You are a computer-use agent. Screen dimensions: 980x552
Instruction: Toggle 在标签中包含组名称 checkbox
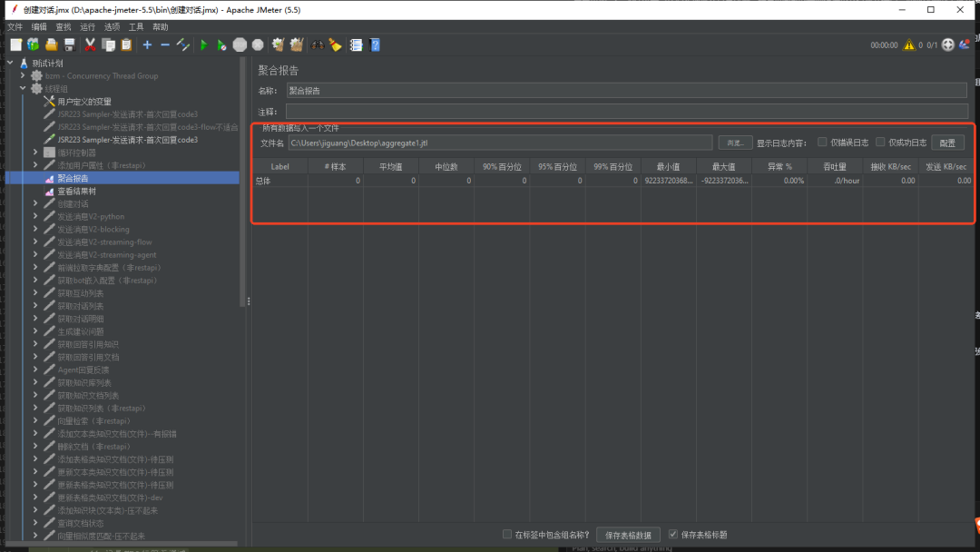click(x=507, y=534)
